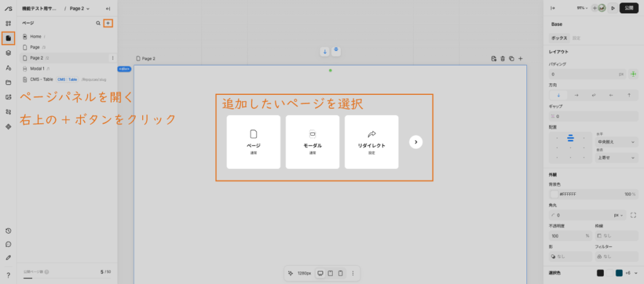Open the Page 2 breadcrumb dropdown
Image resolution: width=644 pixels, height=284 pixels.
coord(80,9)
